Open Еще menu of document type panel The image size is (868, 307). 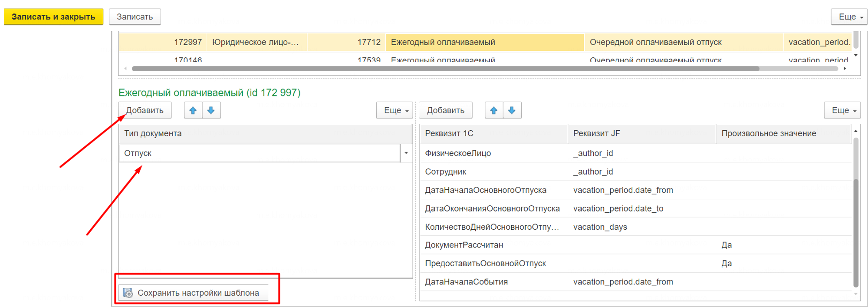(x=395, y=110)
